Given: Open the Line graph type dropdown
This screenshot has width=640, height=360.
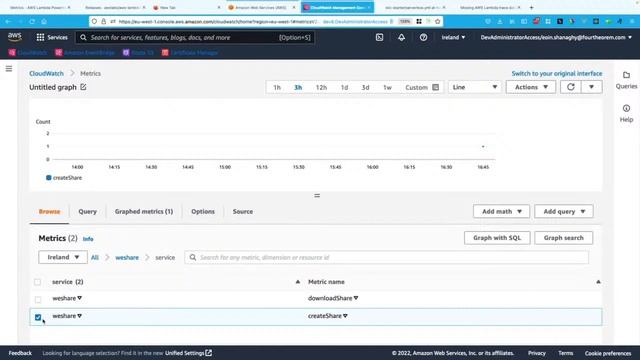Looking at the screenshot, I should tap(475, 87).
